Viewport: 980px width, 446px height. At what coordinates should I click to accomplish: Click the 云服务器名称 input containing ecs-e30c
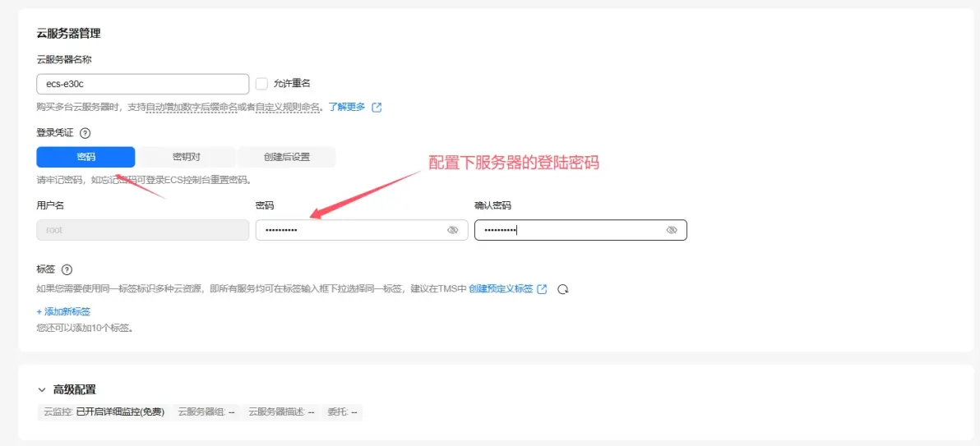pos(142,84)
